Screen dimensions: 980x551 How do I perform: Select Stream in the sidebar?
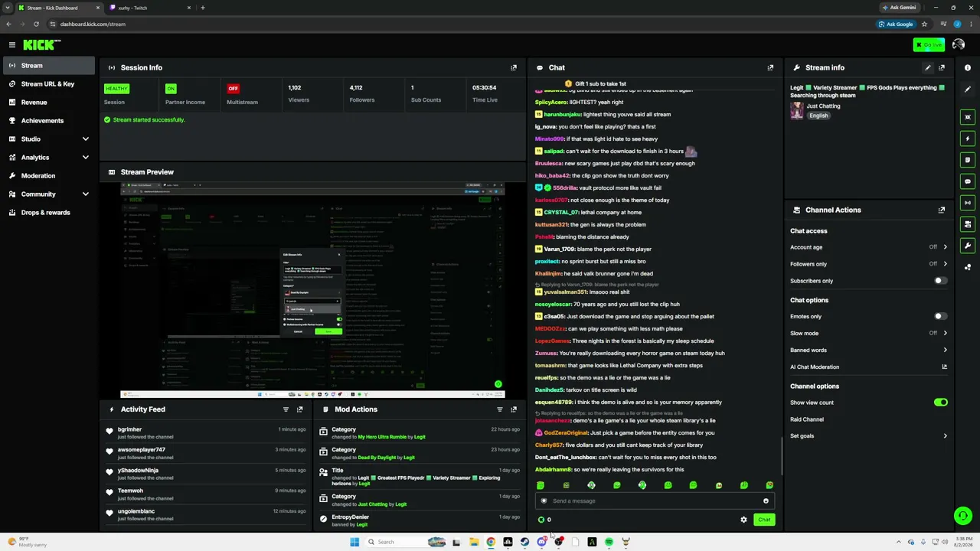(47, 66)
